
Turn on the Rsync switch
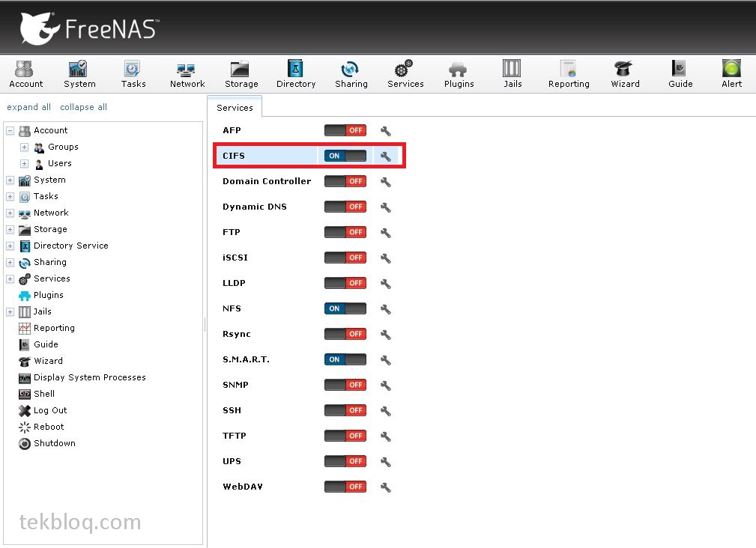[345, 334]
